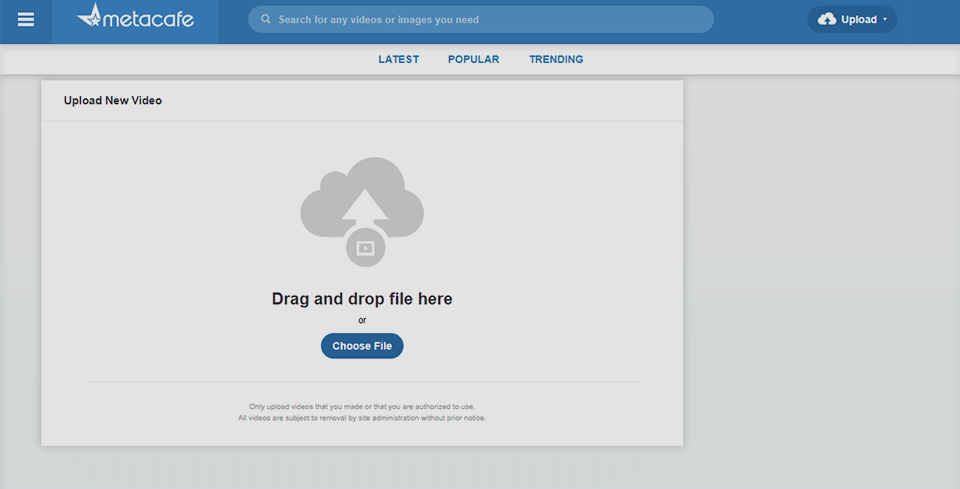The image size is (960, 489).
Task: Click the 'or' separator text
Action: tap(362, 320)
